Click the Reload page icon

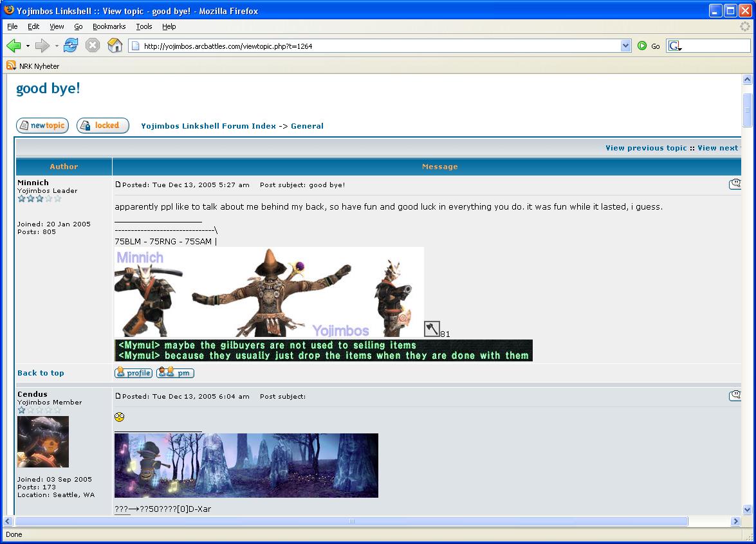(x=71, y=46)
